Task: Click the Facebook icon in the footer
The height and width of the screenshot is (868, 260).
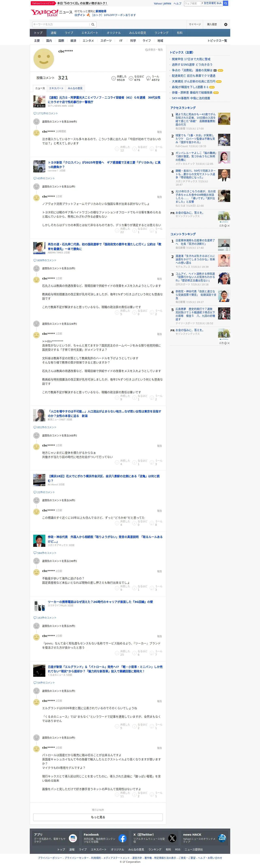Action: pos(123,838)
